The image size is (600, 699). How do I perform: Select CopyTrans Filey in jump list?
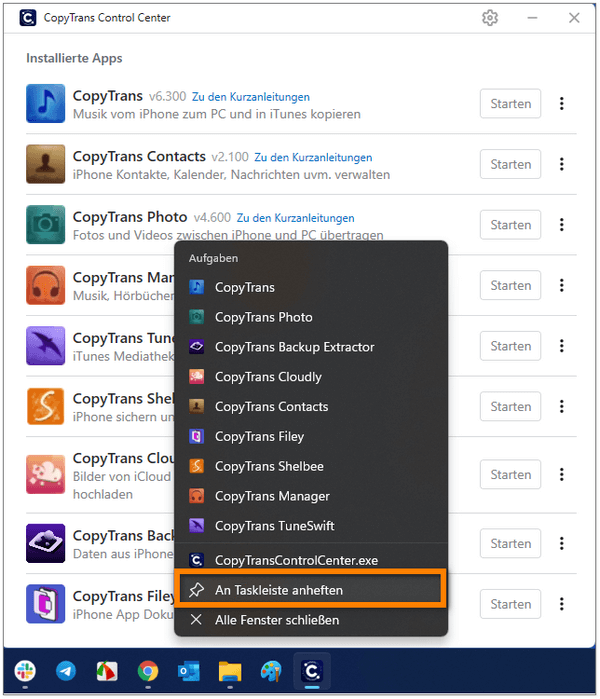[311, 436]
